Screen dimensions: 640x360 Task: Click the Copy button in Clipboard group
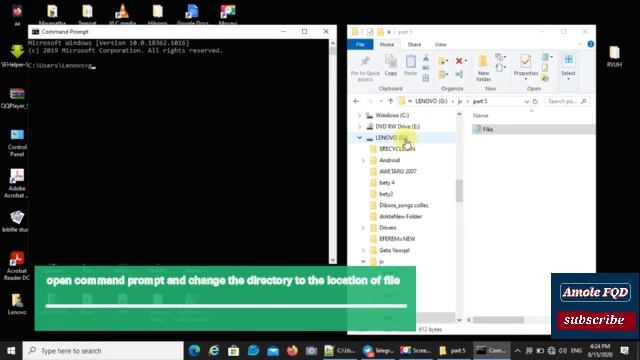point(391,65)
